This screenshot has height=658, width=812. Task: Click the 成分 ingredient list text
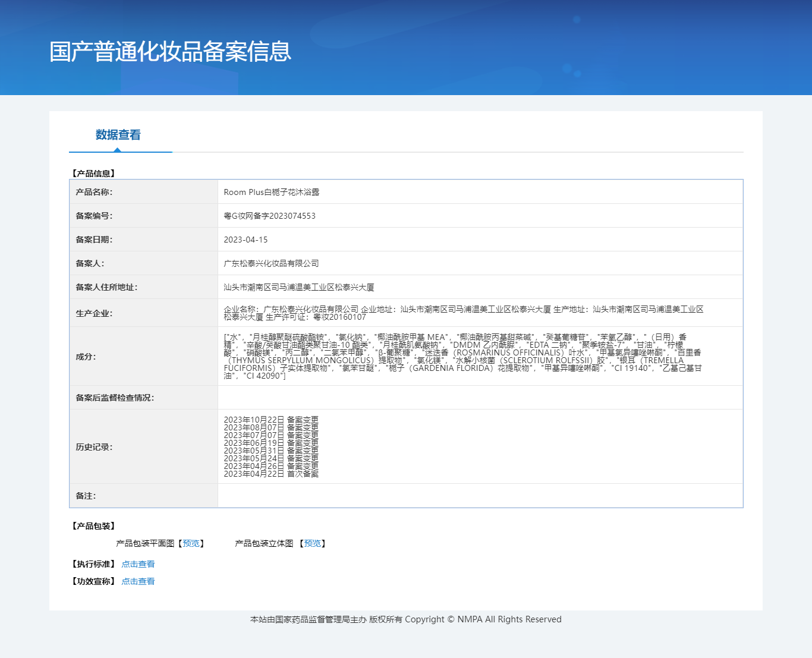(462, 356)
